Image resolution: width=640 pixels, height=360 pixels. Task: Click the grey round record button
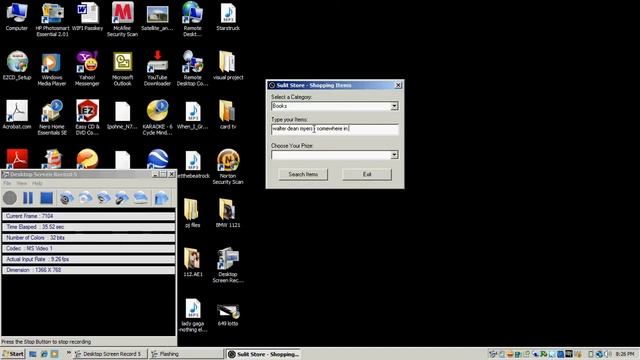tap(10, 198)
